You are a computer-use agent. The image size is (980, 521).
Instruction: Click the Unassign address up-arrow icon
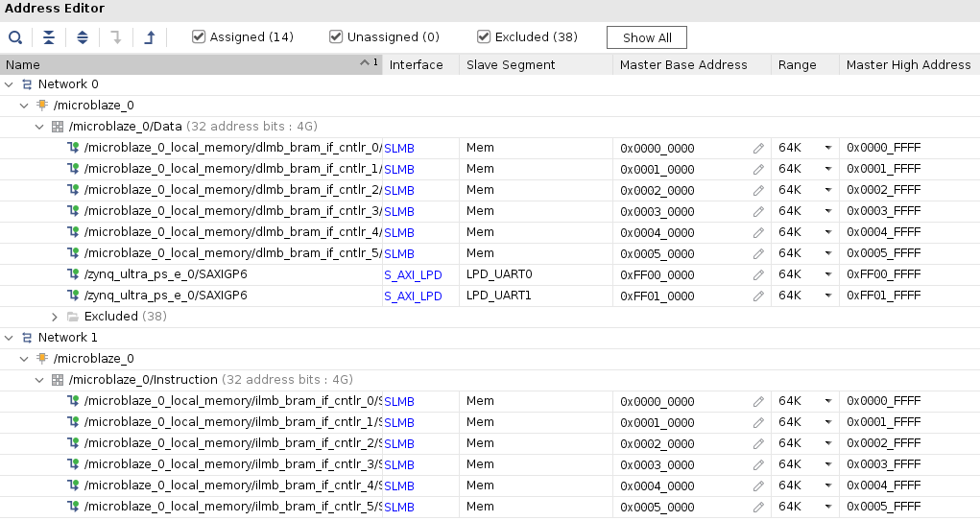click(x=150, y=37)
